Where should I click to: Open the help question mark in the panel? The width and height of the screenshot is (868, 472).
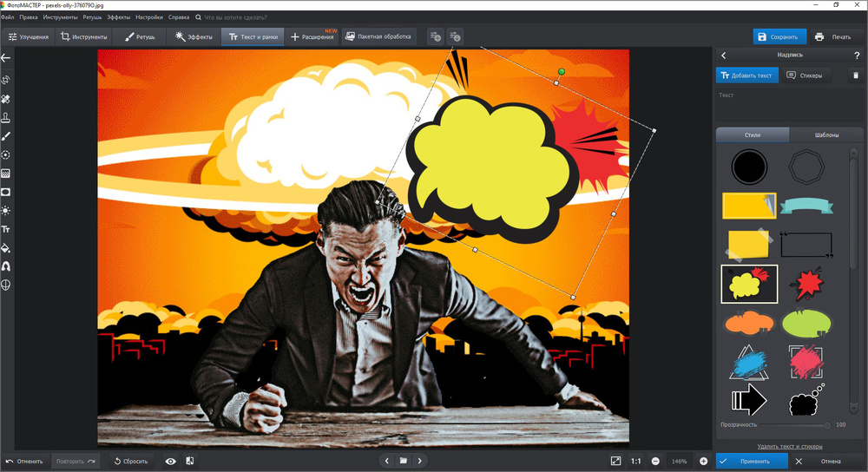[857, 56]
